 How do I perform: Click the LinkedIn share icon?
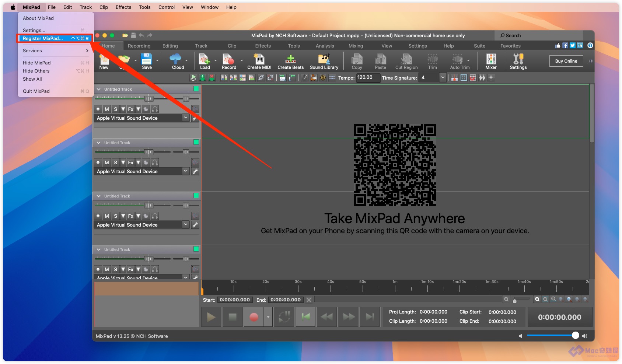(x=580, y=45)
